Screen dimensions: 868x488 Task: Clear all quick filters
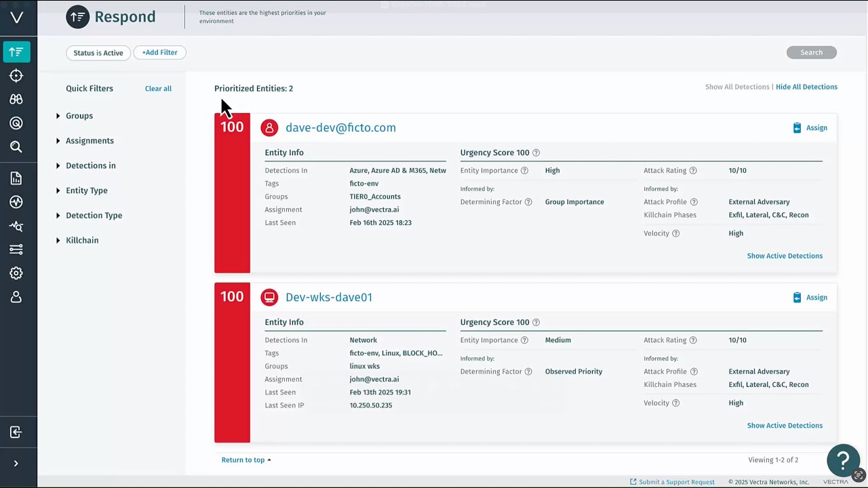pyautogui.click(x=158, y=88)
